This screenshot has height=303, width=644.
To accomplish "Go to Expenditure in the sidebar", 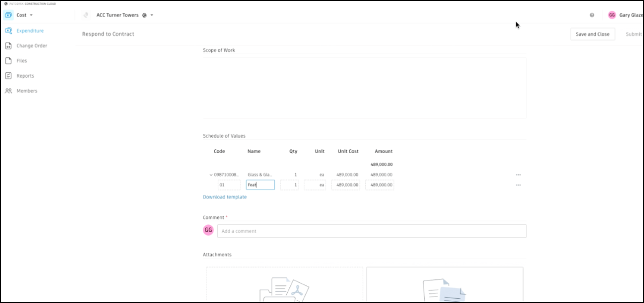I will click(x=30, y=31).
